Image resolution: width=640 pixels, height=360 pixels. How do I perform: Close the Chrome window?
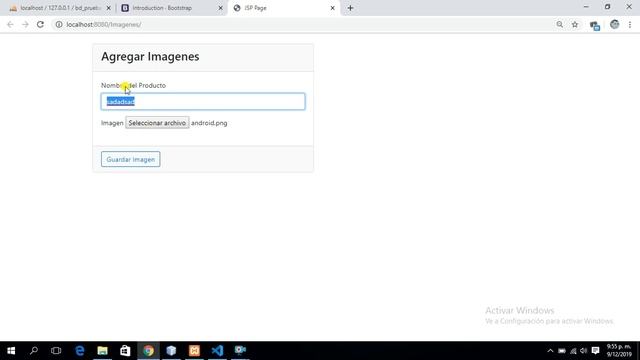[629, 7]
